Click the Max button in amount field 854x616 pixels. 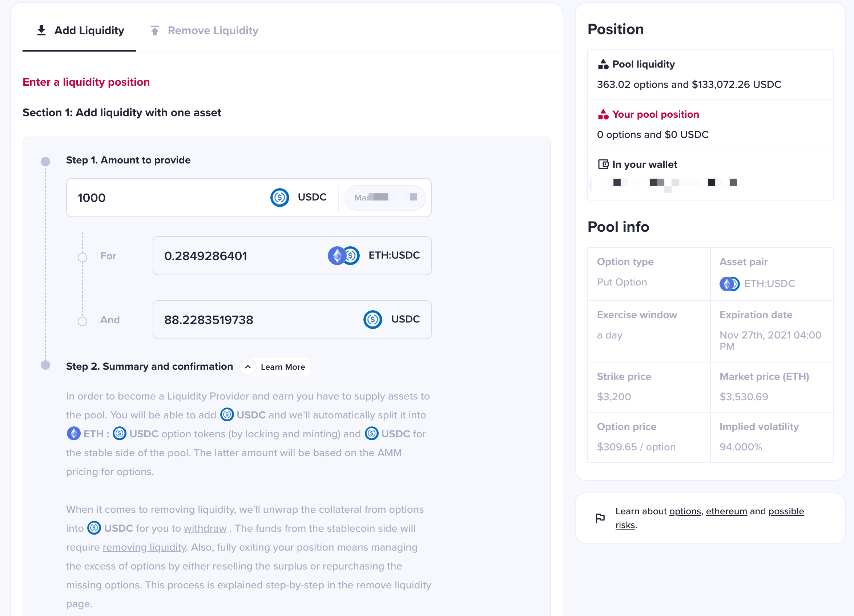[385, 198]
